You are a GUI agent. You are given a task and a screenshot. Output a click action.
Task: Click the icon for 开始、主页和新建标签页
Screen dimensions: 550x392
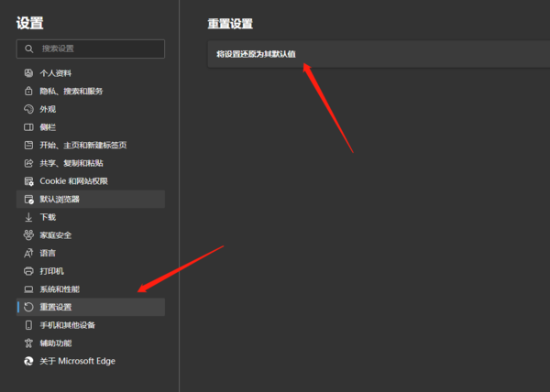click(x=28, y=145)
